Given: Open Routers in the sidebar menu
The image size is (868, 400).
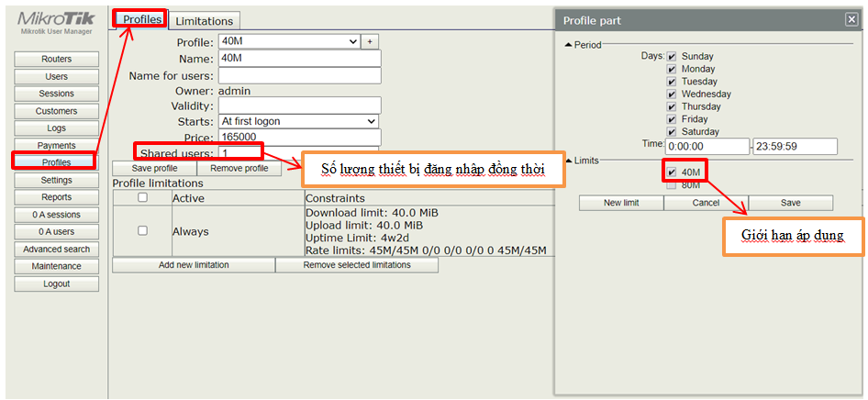Looking at the screenshot, I should (x=56, y=60).
